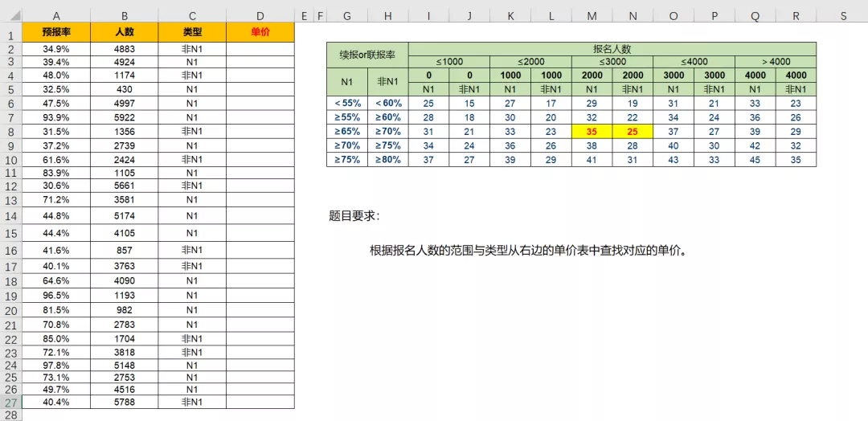Image resolution: width=868 pixels, height=421 pixels.
Task: Select column D header
Action: (x=260, y=16)
